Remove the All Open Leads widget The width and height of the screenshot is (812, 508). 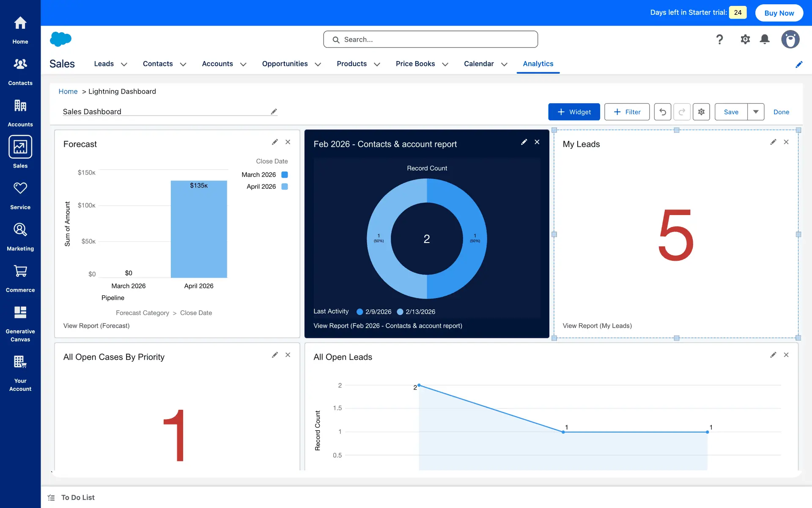pos(786,355)
